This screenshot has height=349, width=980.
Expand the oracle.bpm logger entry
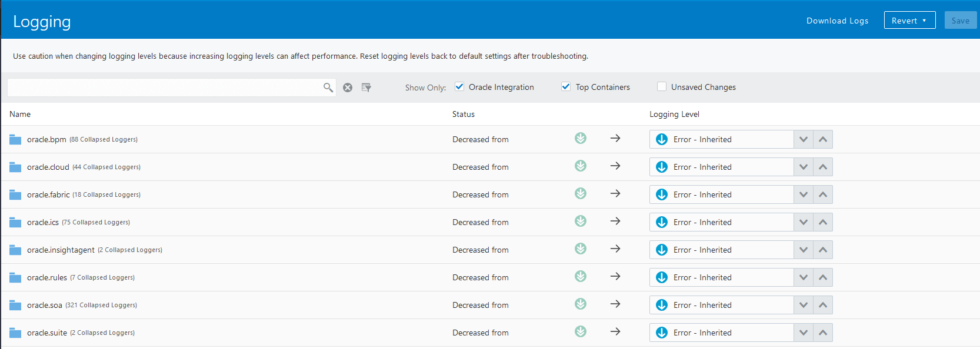46,139
